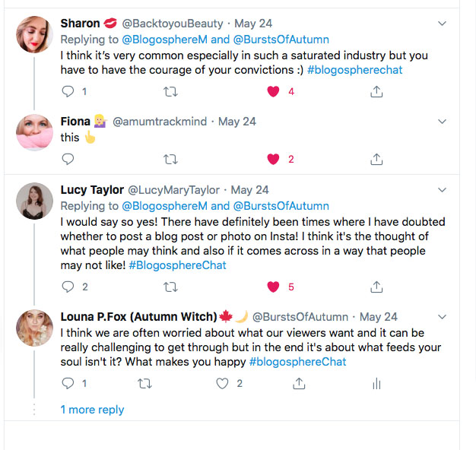The width and height of the screenshot is (476, 450).
Task: Open options chevron on Lucy Taylor's tweet
Action: pyautogui.click(x=443, y=189)
